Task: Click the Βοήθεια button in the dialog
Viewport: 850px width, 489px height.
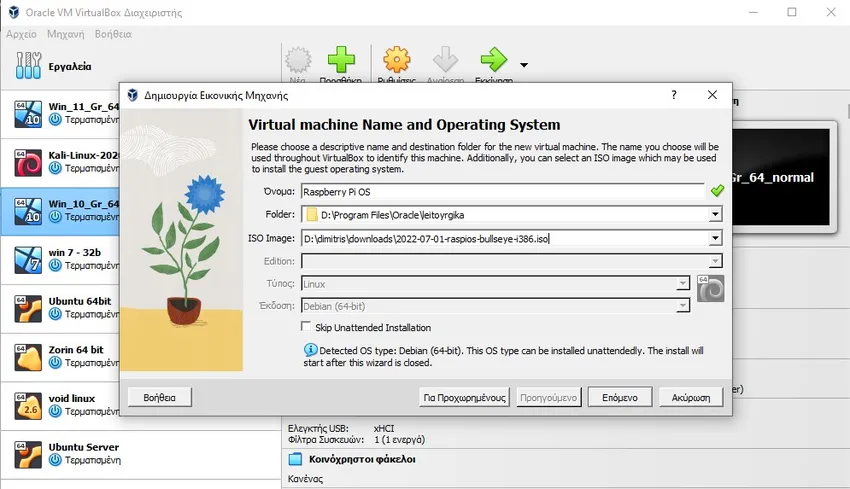Action: click(x=159, y=397)
